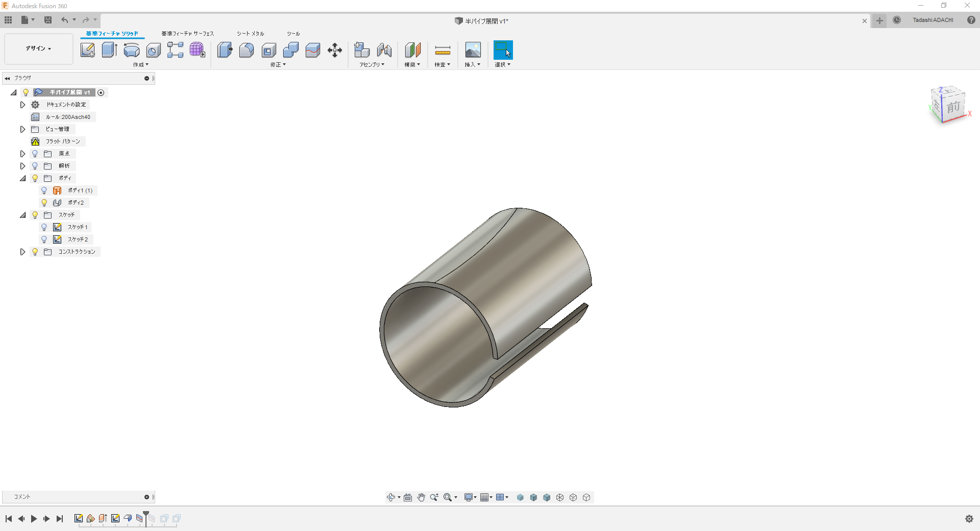Activate the Pan hand tool

pyautogui.click(x=421, y=497)
